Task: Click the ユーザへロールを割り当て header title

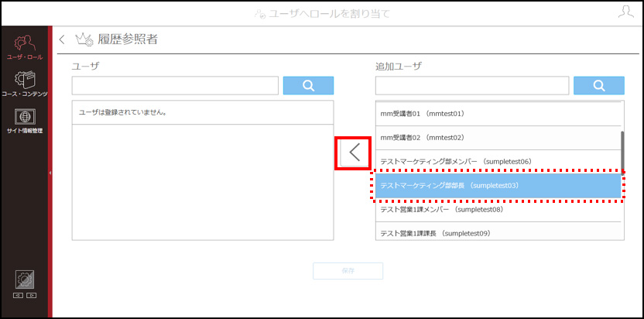Action: click(329, 14)
